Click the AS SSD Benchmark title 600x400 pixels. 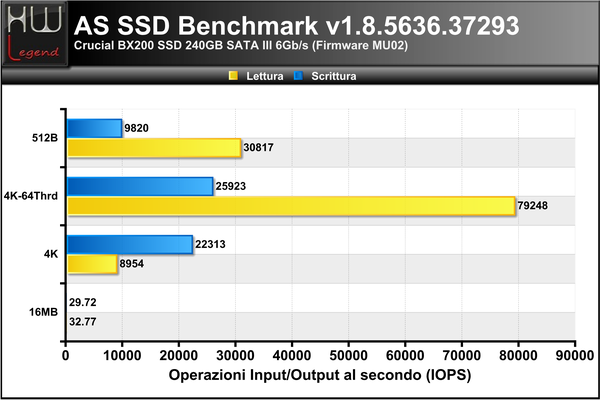tap(297, 26)
